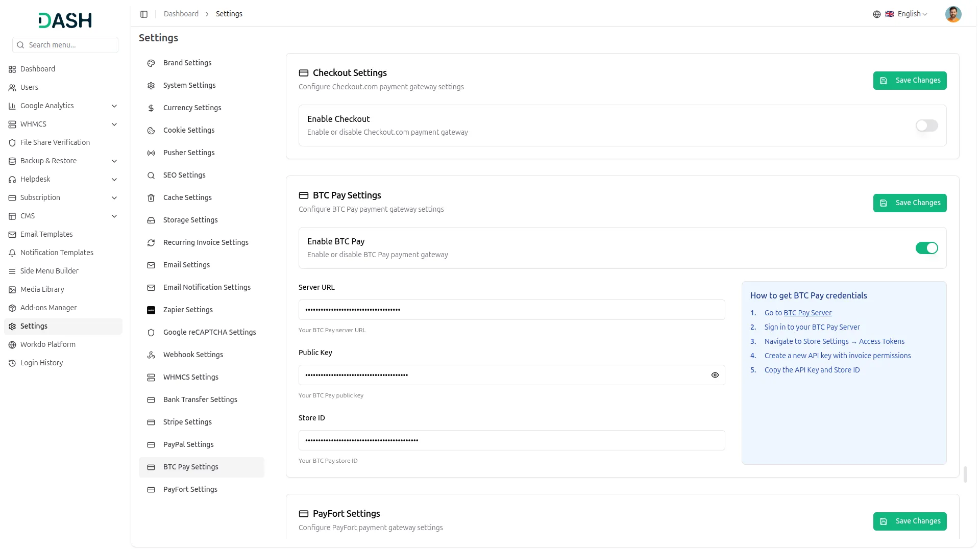Click the Dashboard grid icon in sidebar
Viewport: 980px width, 551px height.
pos(12,69)
